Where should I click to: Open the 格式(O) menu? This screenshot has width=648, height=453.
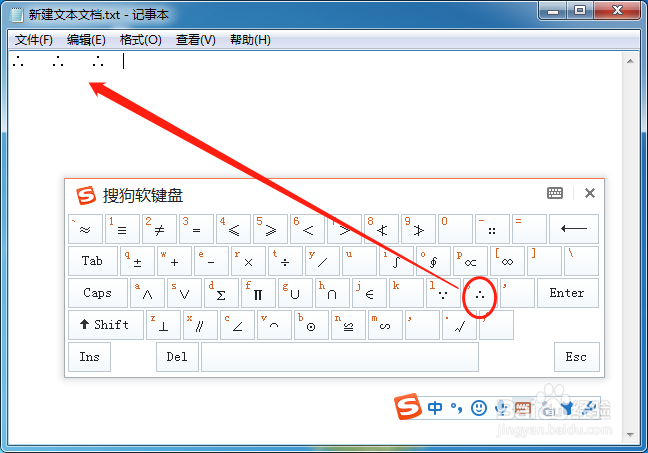[x=141, y=40]
